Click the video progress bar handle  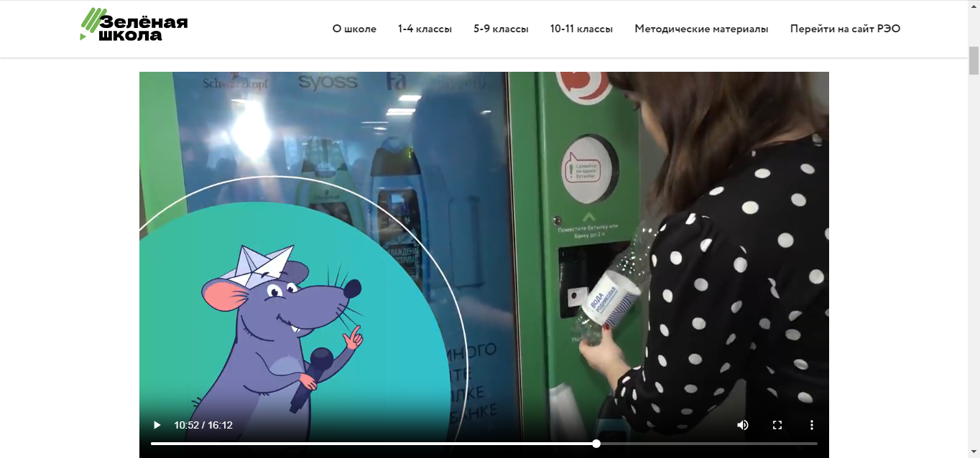click(x=596, y=444)
